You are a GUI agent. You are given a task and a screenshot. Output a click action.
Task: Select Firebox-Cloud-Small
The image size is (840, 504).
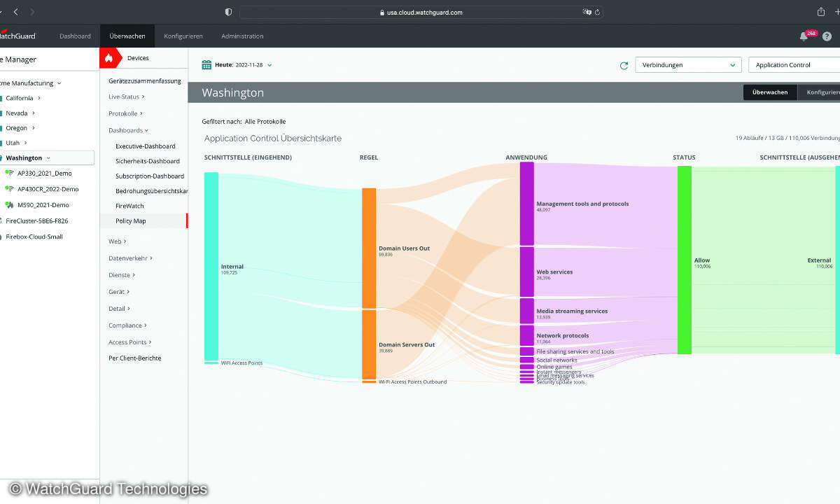point(34,237)
